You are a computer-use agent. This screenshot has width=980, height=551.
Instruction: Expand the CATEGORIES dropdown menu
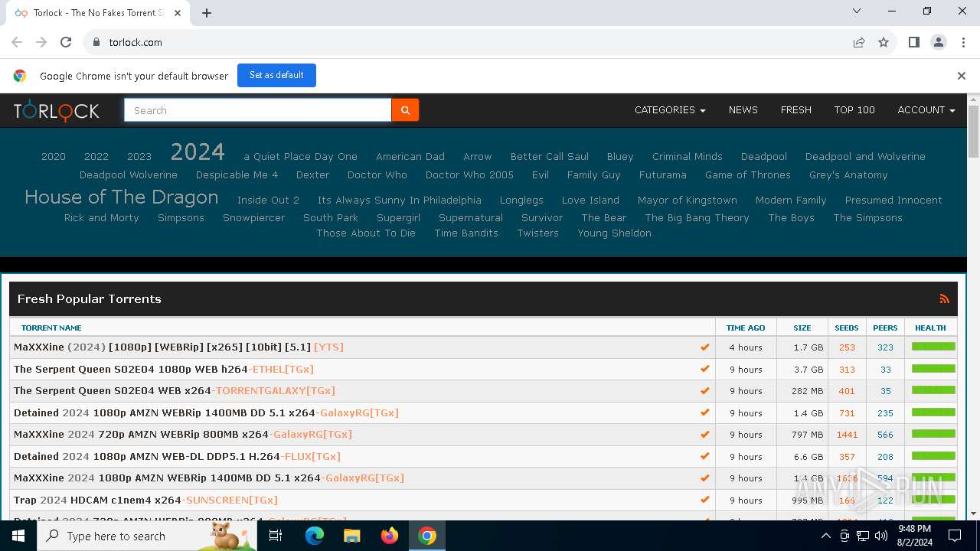click(670, 110)
